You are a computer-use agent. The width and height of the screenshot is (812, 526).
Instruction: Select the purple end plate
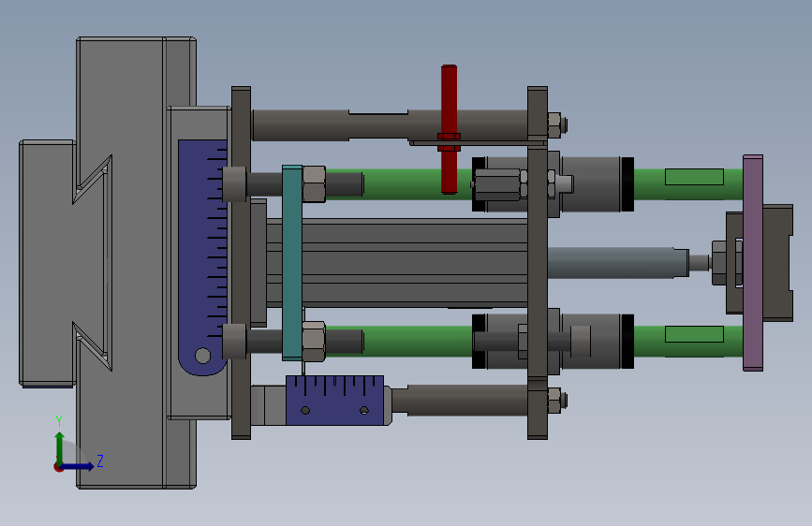[753, 262]
